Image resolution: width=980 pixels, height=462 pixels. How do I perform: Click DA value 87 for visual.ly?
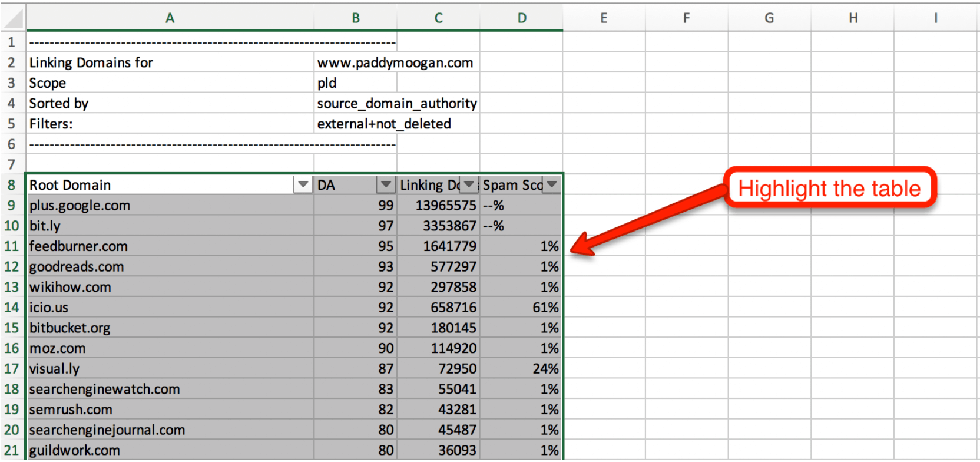tap(356, 369)
